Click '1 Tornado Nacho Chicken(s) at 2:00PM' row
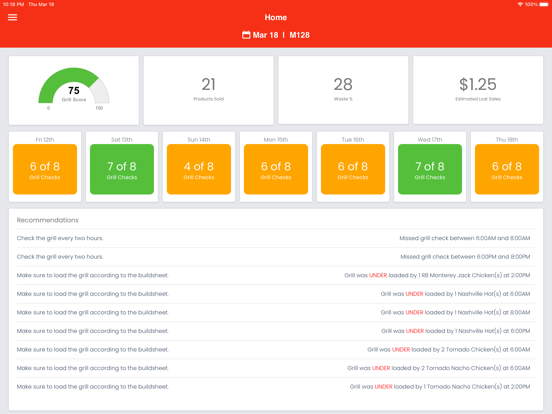This screenshot has width=552, height=414. 276,387
